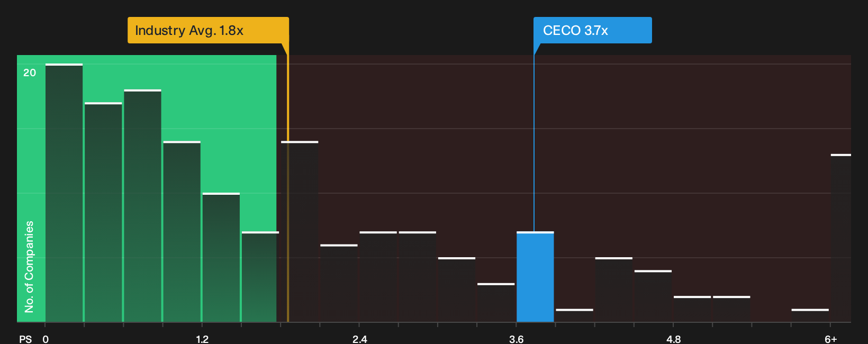The height and width of the screenshot is (344, 868).
Task: Click the No. of Companies axis title
Action: 29,267
